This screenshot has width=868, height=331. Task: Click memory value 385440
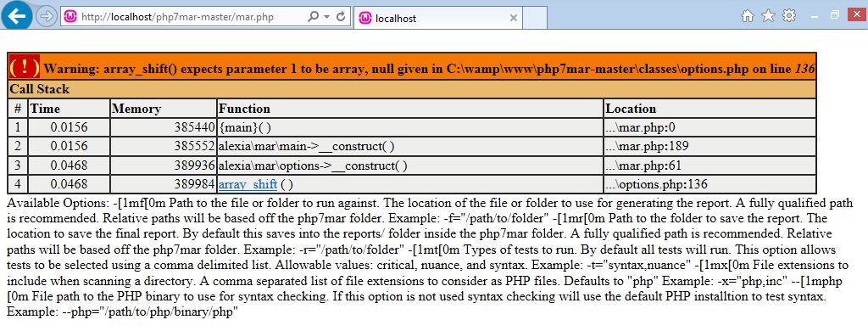coord(194,127)
